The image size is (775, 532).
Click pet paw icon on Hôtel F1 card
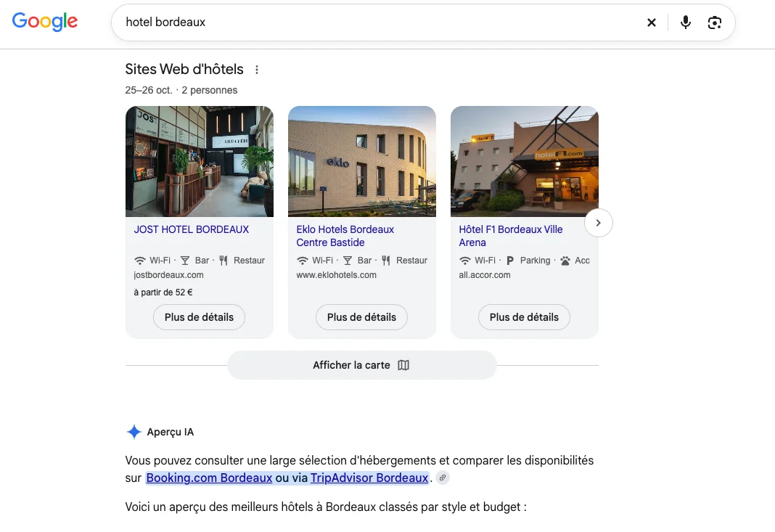point(565,261)
